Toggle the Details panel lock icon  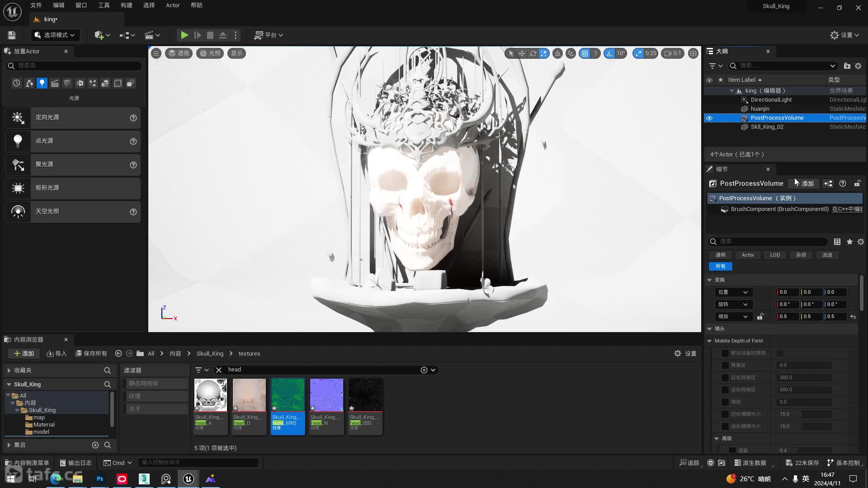[x=857, y=183]
